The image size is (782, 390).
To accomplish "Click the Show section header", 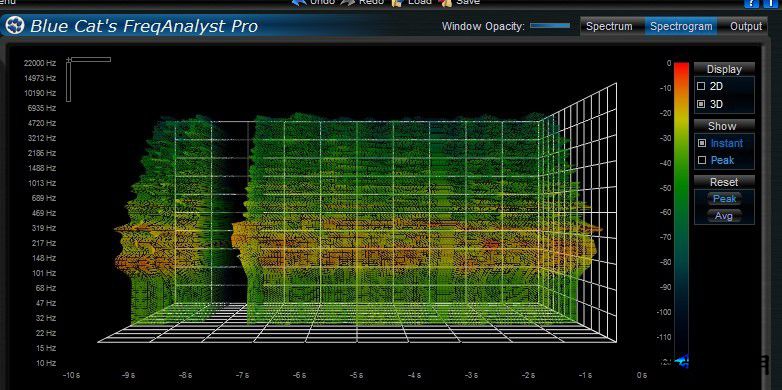I will click(x=724, y=126).
